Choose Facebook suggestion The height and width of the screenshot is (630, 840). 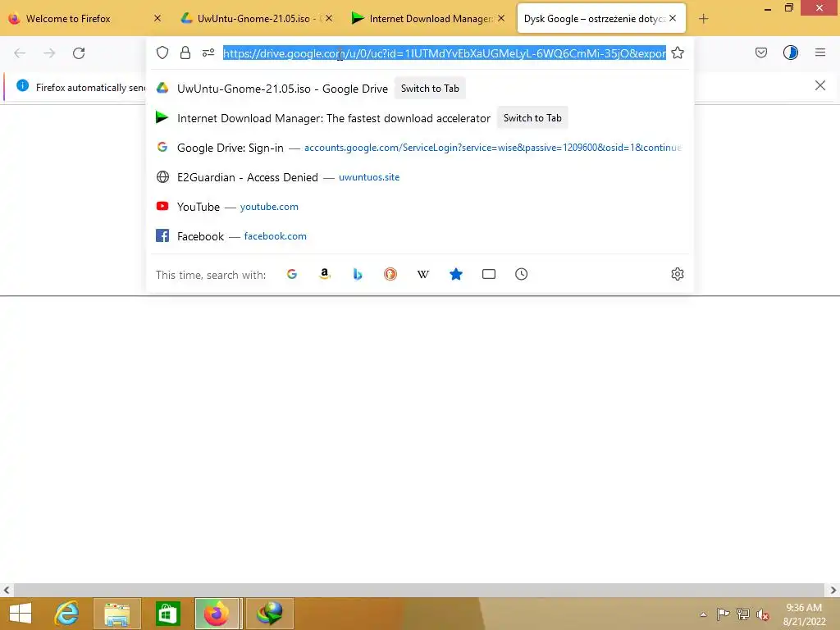[x=419, y=236]
